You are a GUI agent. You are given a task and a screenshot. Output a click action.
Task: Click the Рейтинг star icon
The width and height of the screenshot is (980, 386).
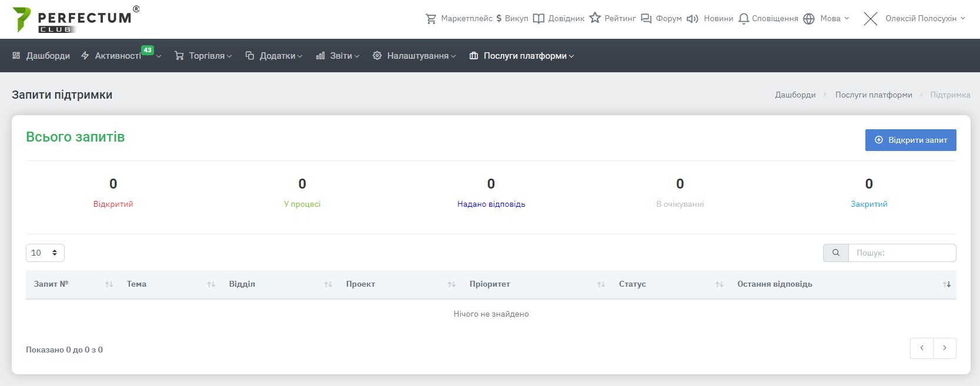(595, 18)
